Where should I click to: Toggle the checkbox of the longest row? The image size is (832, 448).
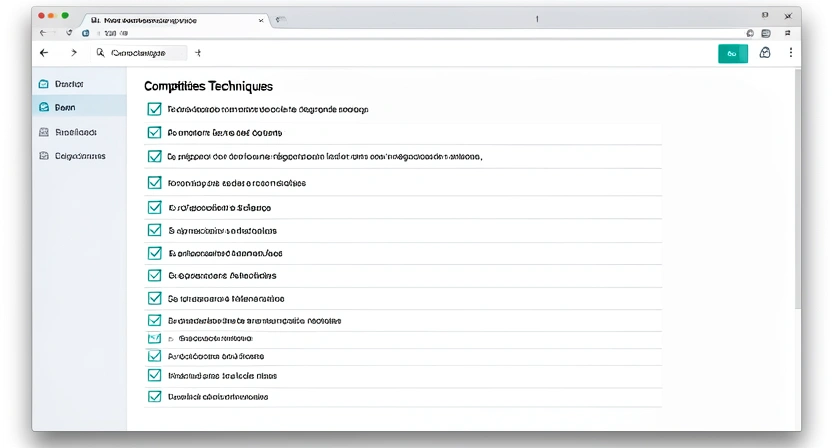(154, 157)
